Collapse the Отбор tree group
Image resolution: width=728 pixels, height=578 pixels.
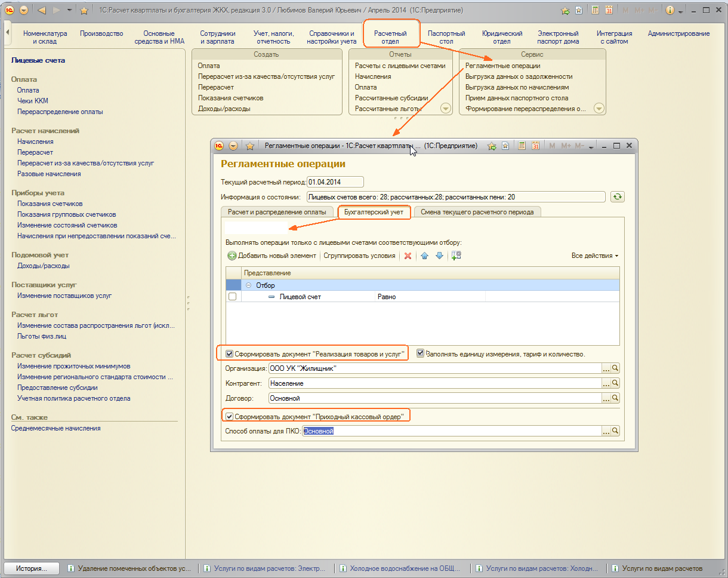pyautogui.click(x=248, y=285)
